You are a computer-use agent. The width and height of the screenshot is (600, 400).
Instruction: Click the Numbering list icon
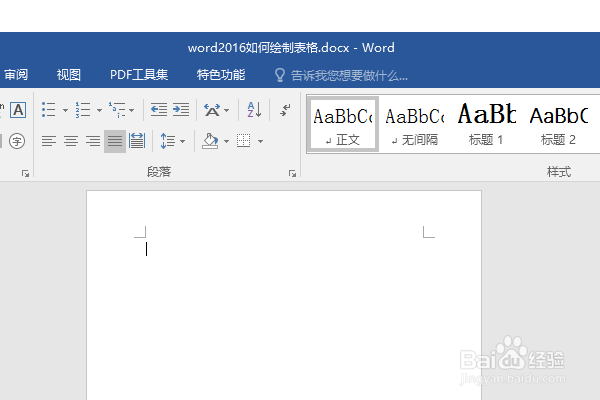pos(83,110)
